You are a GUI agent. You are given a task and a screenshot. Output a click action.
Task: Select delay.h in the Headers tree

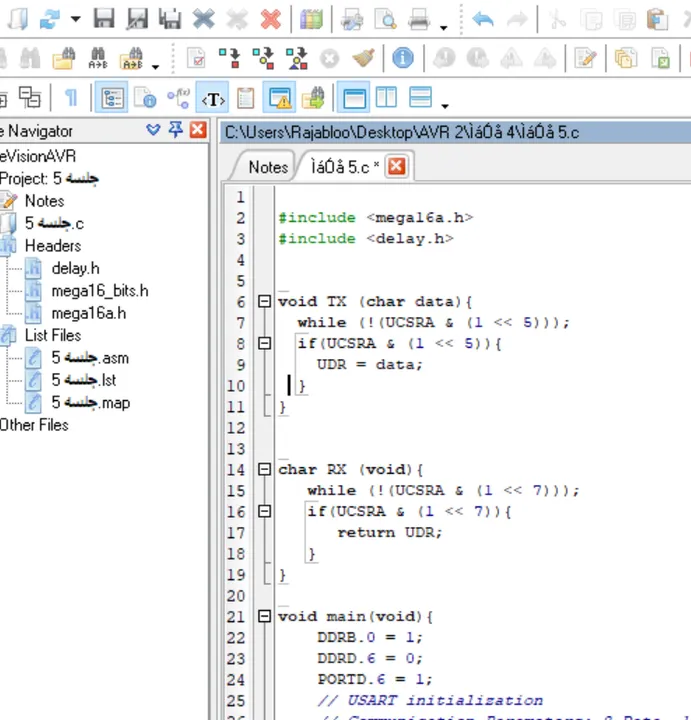pos(75,268)
